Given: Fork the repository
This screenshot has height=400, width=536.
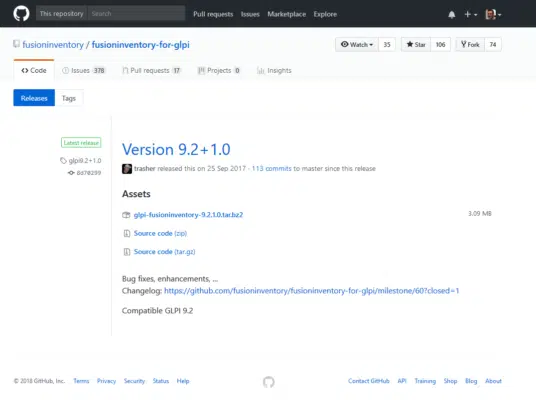Looking at the screenshot, I should [470, 44].
